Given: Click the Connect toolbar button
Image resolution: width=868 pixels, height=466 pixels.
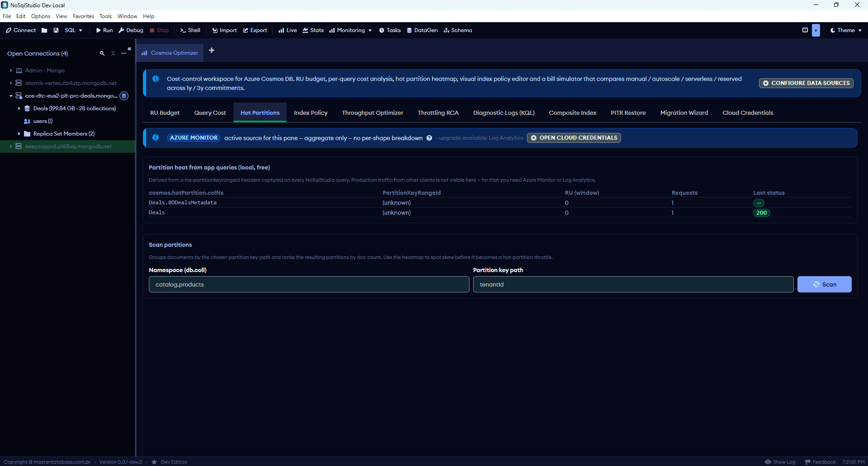Looking at the screenshot, I should [21, 30].
